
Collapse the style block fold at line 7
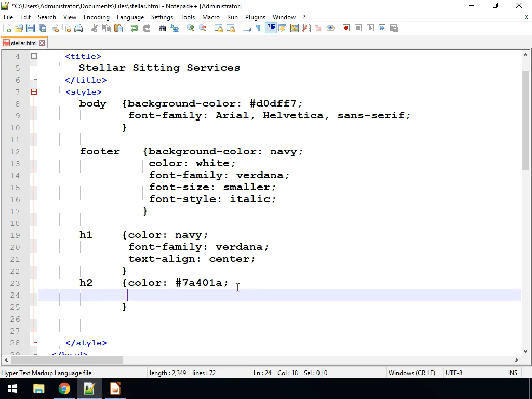coord(34,91)
